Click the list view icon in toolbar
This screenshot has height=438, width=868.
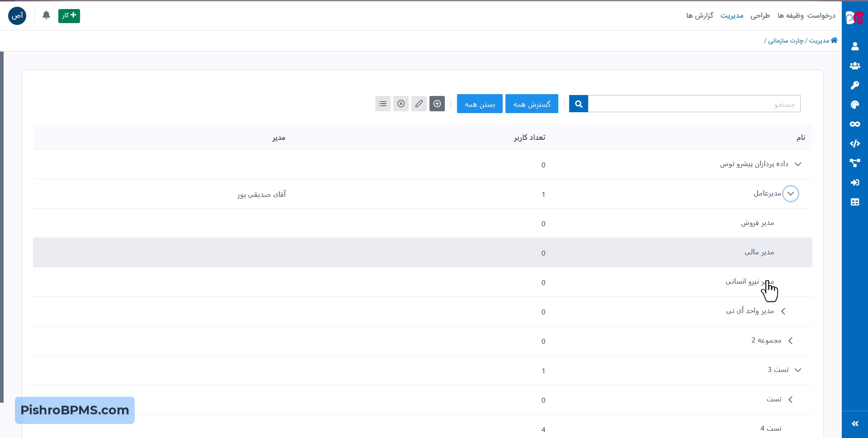tap(383, 104)
